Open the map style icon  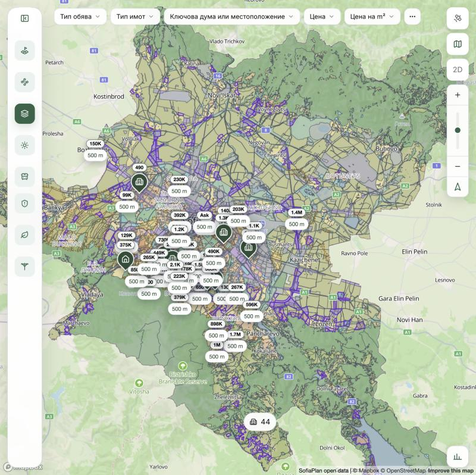(x=458, y=44)
